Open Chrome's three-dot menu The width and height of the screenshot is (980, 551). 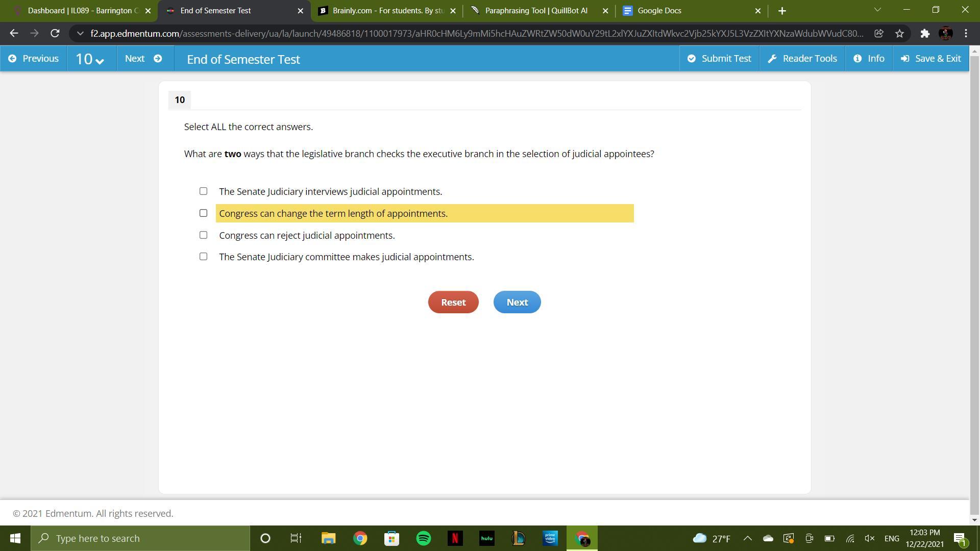(966, 34)
